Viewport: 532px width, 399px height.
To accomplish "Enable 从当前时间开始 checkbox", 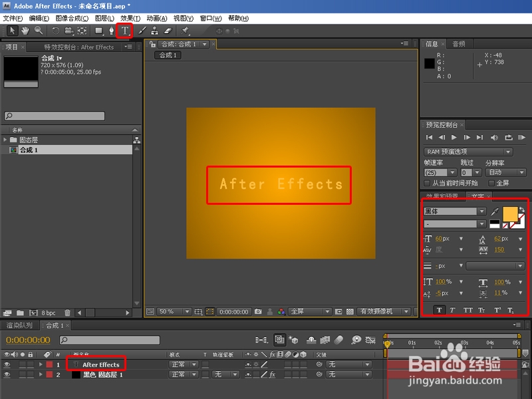I will click(427, 184).
